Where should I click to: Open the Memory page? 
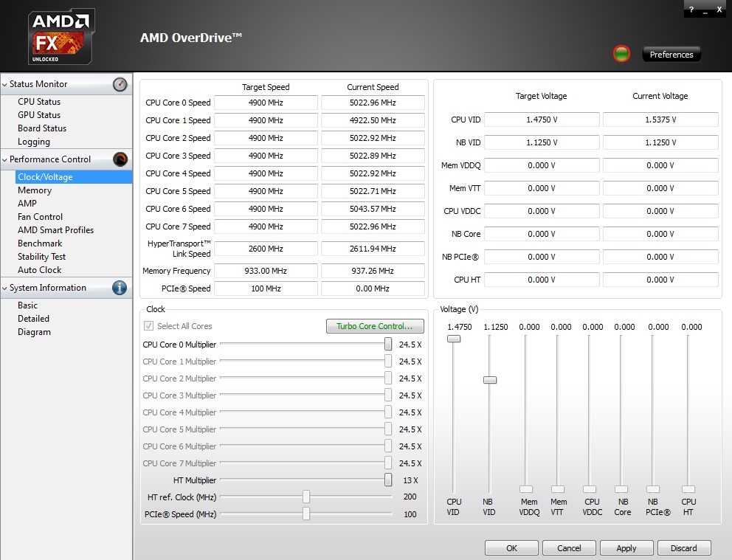tap(35, 190)
